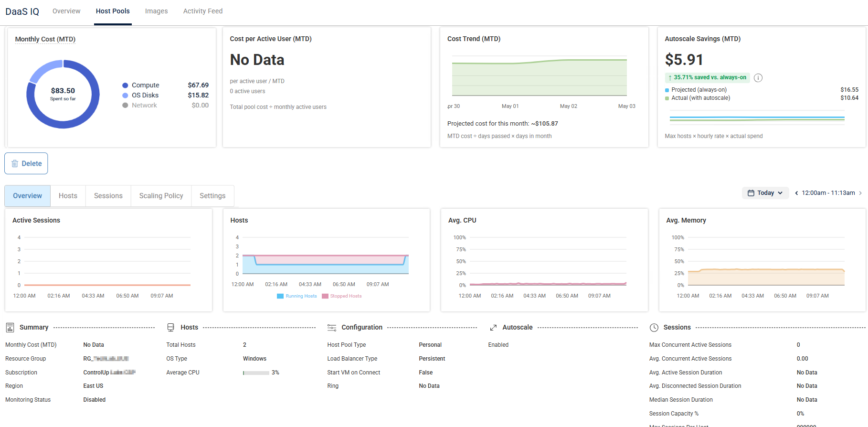Click the Median Session Duration label
Image resolution: width=868 pixels, height=427 pixels.
681,400
